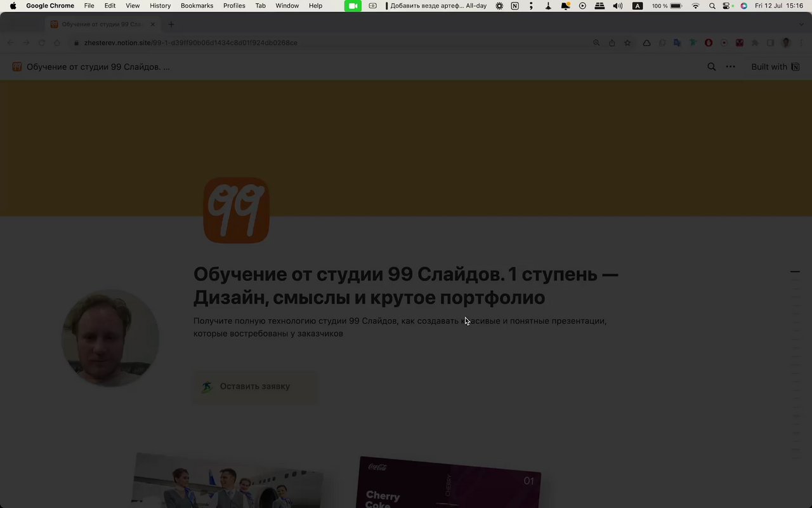Expand the tab search dropdown arrow
Image resolution: width=812 pixels, height=508 pixels.
[x=801, y=24]
